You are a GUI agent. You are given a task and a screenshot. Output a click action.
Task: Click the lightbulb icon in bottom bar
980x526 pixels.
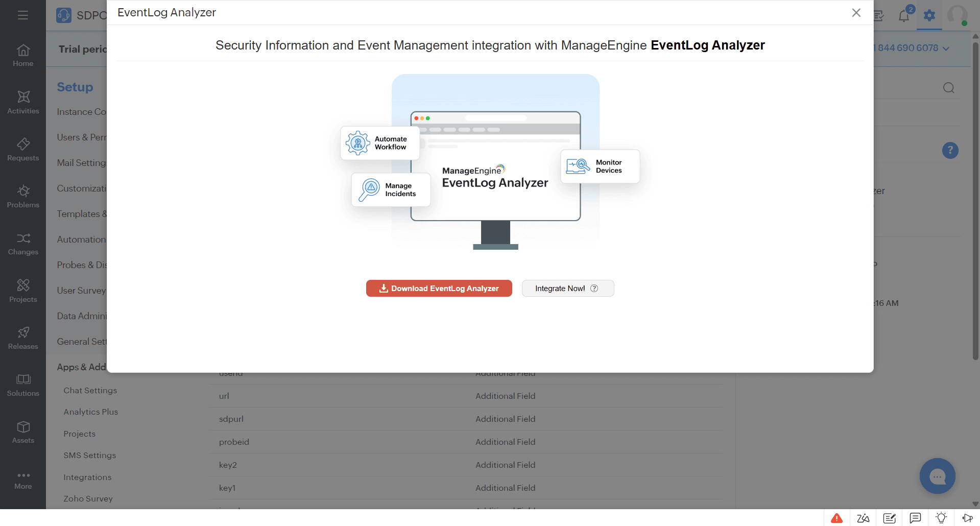pos(942,518)
